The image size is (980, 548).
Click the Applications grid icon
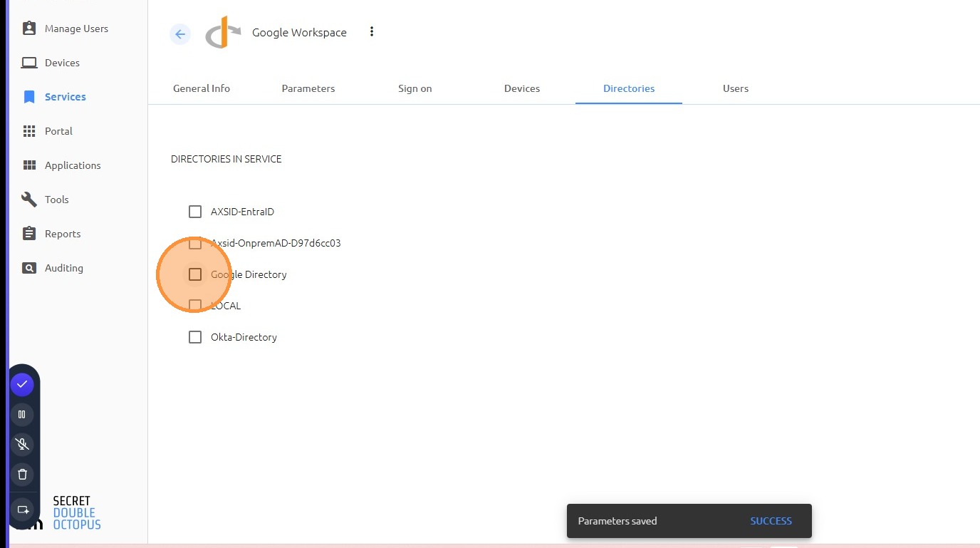click(29, 165)
